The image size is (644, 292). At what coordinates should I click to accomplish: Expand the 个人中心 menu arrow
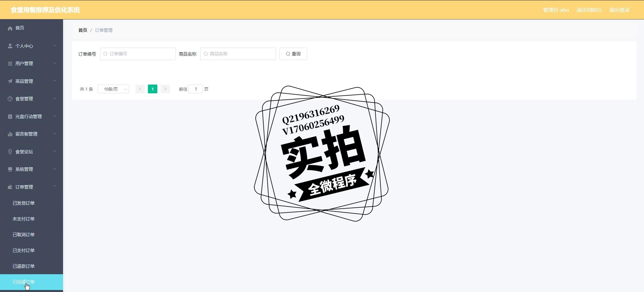pyautogui.click(x=55, y=46)
